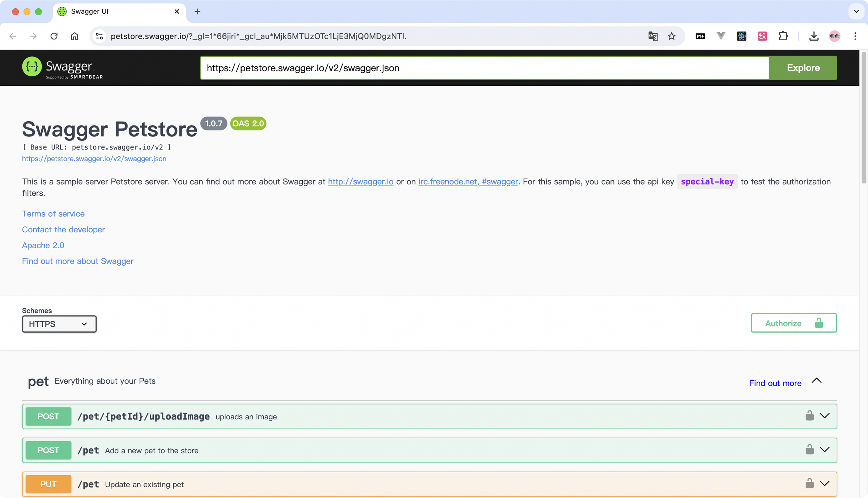Expand the POST /pet/{petId}/uploadImage operation
868x498 pixels.
pos(825,416)
